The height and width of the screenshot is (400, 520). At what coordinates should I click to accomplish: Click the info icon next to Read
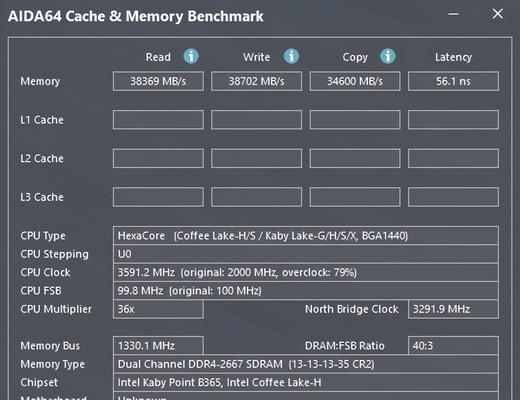(x=191, y=56)
